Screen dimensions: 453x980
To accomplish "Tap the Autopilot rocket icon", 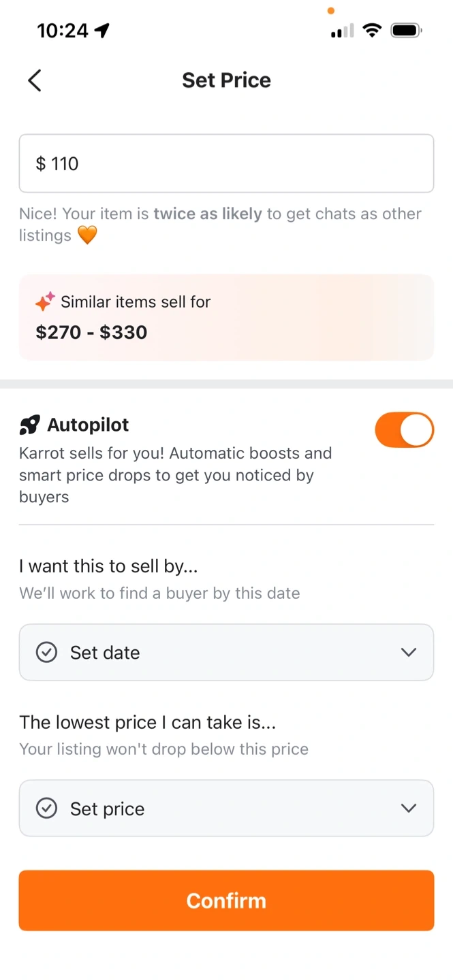I will (x=30, y=425).
